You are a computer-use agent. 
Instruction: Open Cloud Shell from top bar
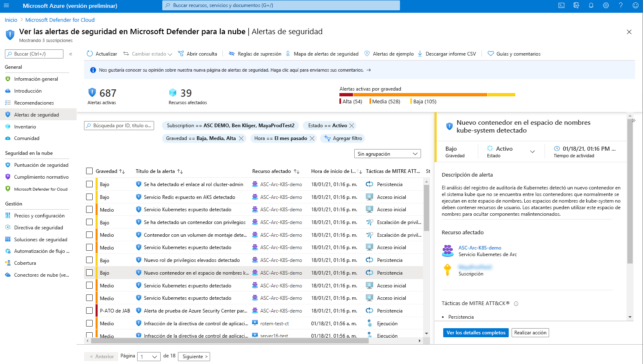tap(561, 6)
